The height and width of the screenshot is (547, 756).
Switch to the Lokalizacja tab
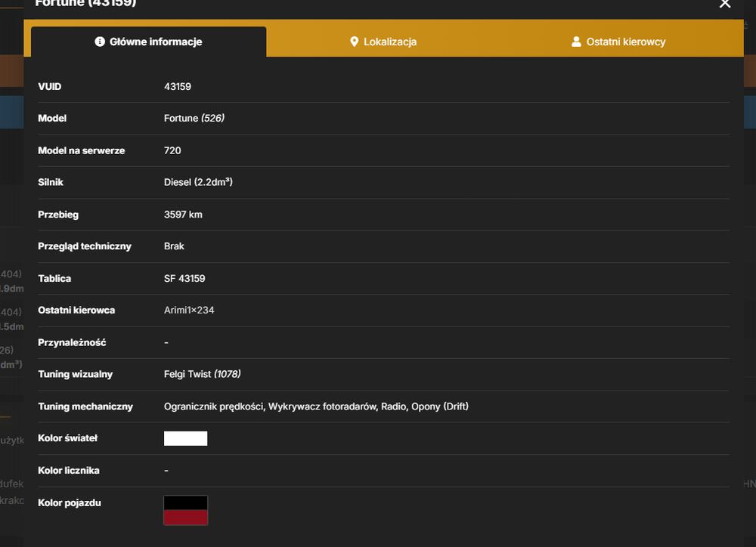[383, 42]
